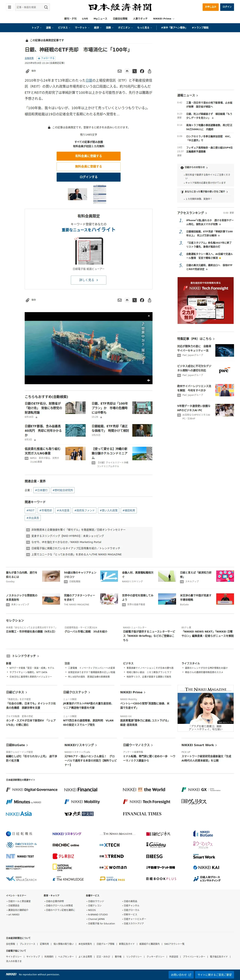Open 人事ウオッチ tab
Screen dimensions: 240x980
tap(140, 19)
